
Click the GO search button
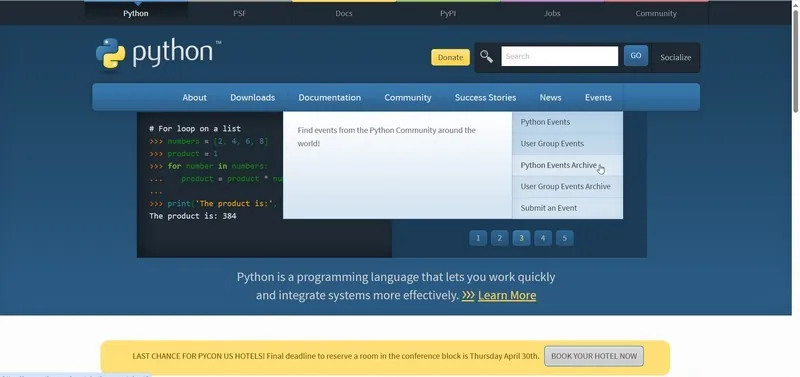[x=636, y=56]
